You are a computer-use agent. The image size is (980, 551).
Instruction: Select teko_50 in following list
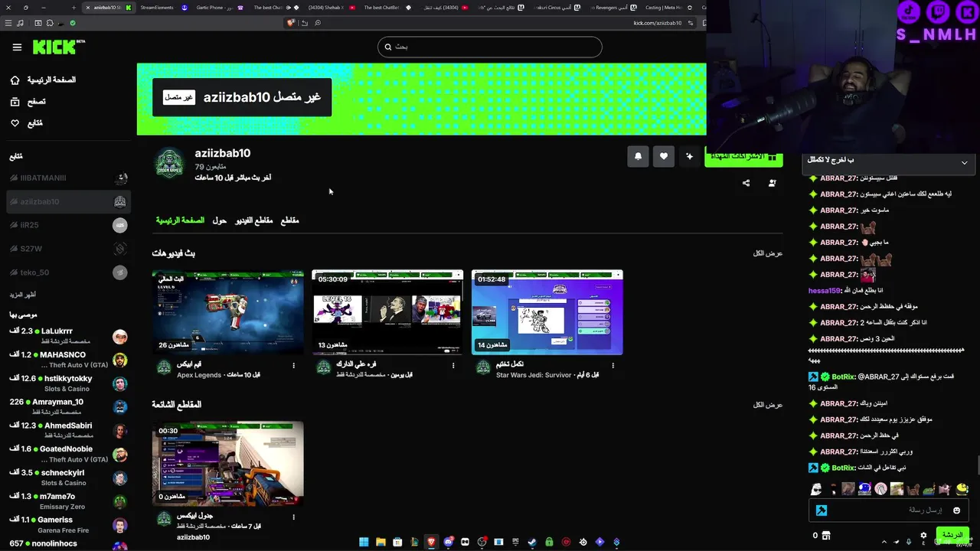(x=69, y=272)
